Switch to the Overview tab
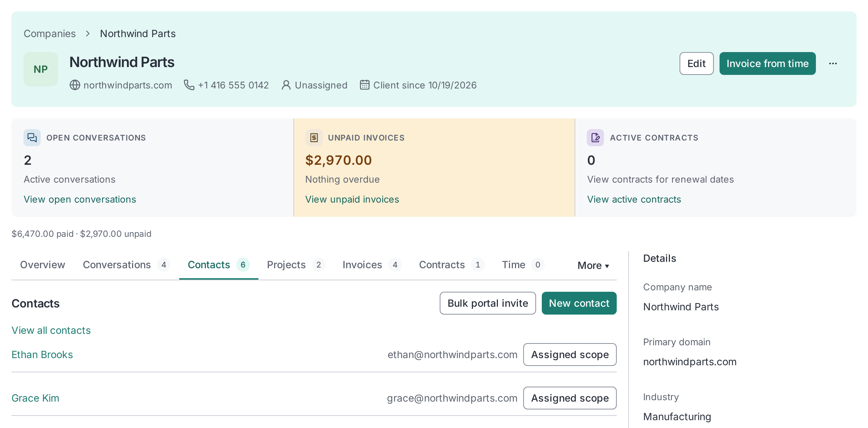Image resolution: width=868 pixels, height=428 pixels. (x=43, y=265)
